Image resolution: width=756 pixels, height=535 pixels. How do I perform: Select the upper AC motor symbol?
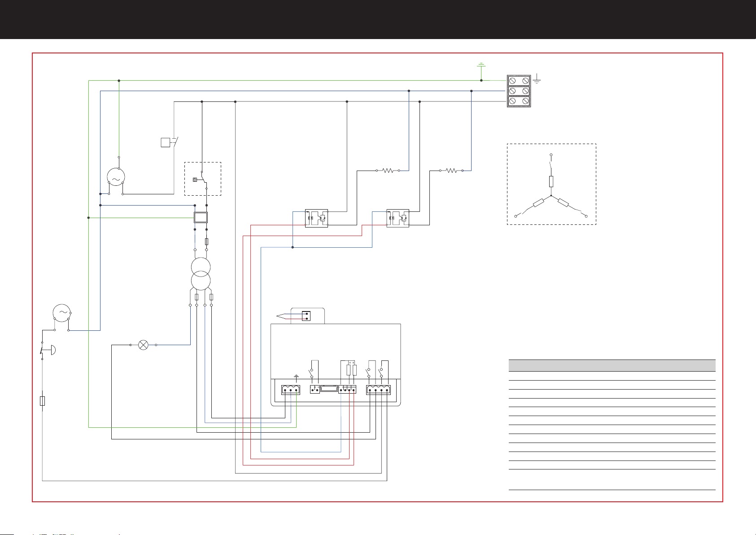[x=116, y=177]
